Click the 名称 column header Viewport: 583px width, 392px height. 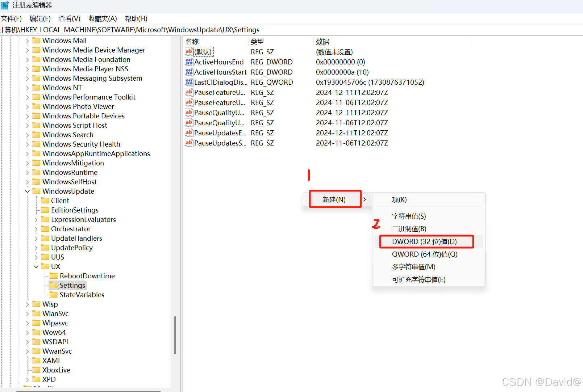pos(216,42)
